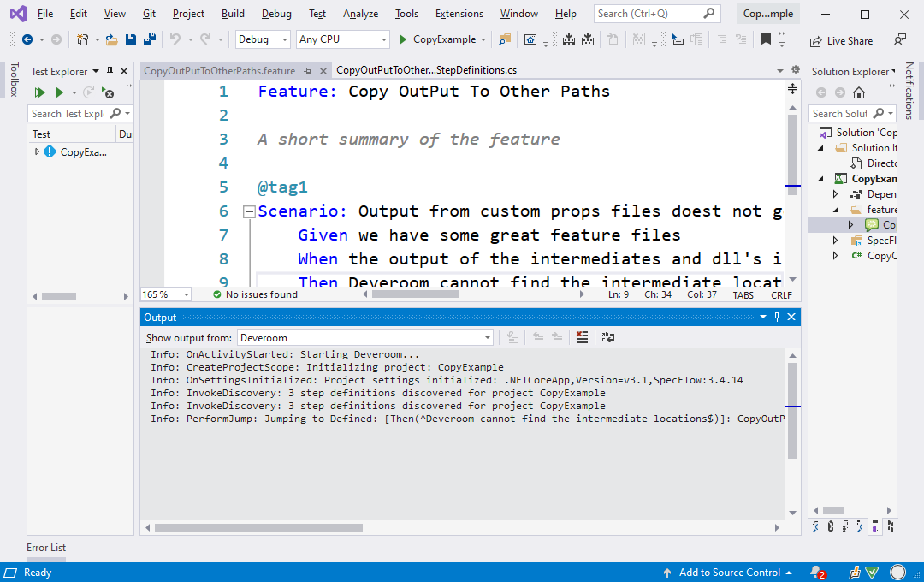This screenshot has height=582, width=924.
Task: Collapse the Scenario outline region
Action: [249, 211]
